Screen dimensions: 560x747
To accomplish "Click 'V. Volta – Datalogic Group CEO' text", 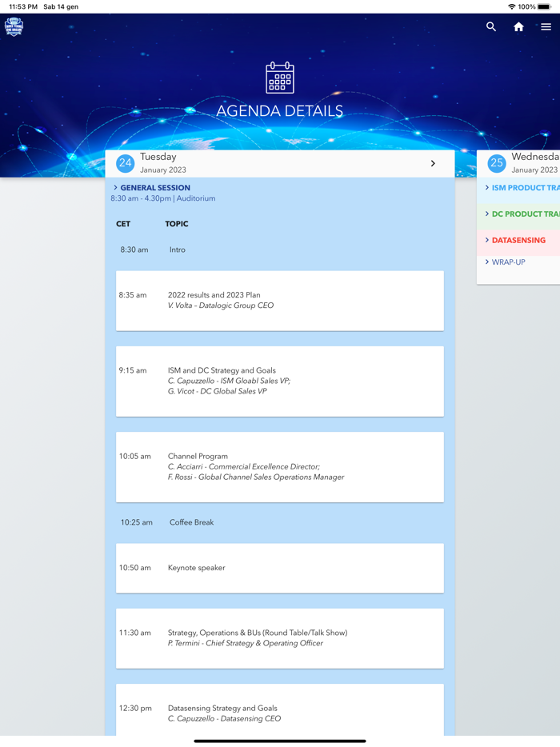I will pos(221,306).
